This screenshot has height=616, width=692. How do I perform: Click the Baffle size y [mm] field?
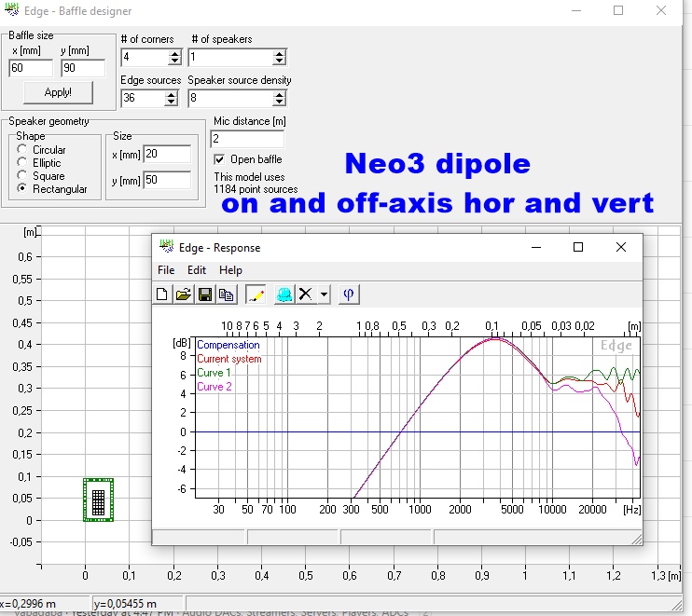click(x=83, y=68)
